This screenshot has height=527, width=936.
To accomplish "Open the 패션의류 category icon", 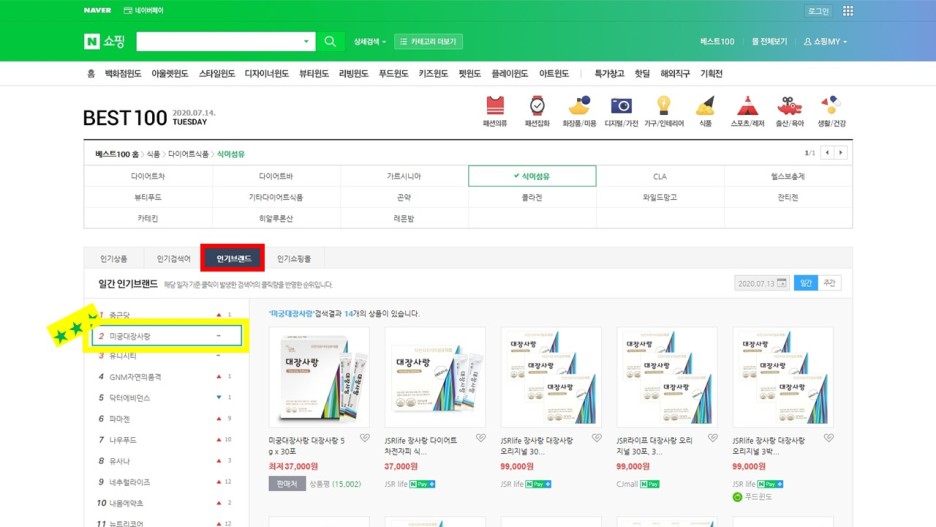I will point(495,110).
